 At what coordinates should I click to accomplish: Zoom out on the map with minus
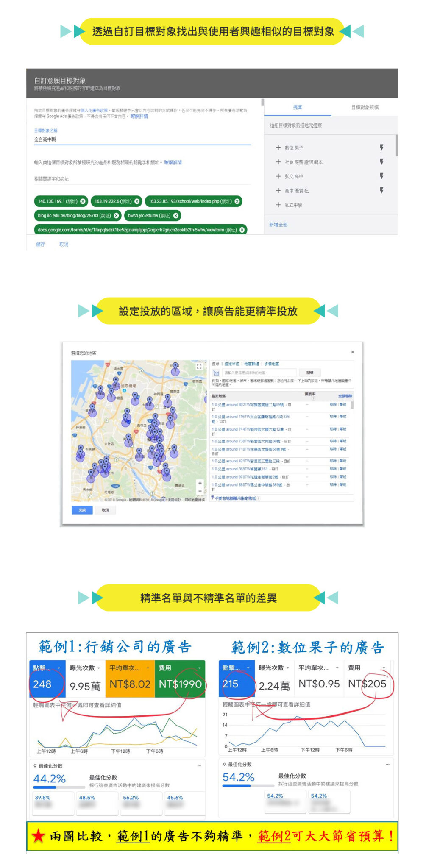tap(200, 490)
